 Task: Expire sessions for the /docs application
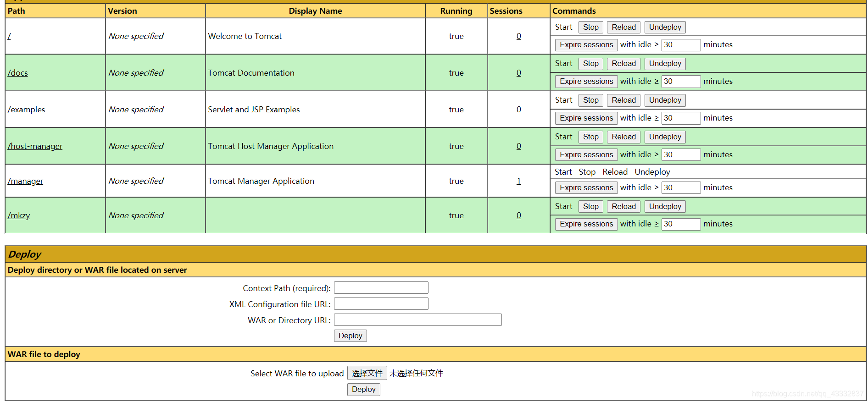586,82
